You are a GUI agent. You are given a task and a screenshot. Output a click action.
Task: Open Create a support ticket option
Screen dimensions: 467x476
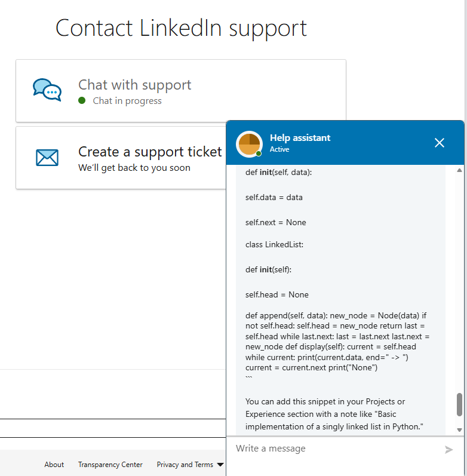point(121,158)
